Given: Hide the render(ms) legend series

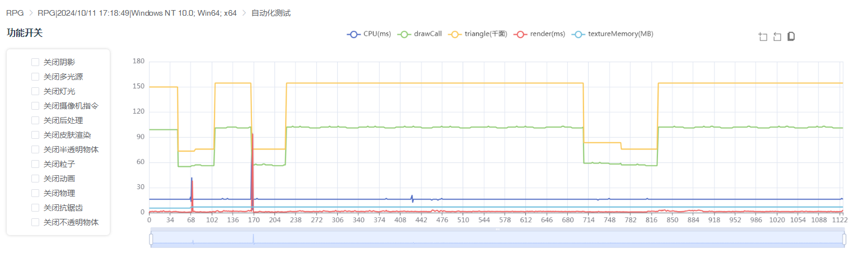Looking at the screenshot, I should tap(520, 34).
